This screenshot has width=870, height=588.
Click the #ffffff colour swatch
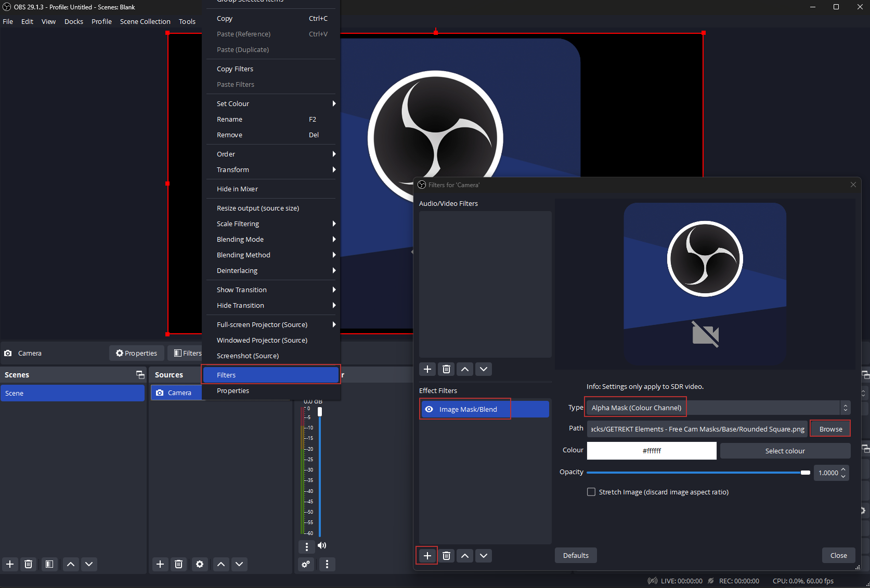[x=652, y=451]
